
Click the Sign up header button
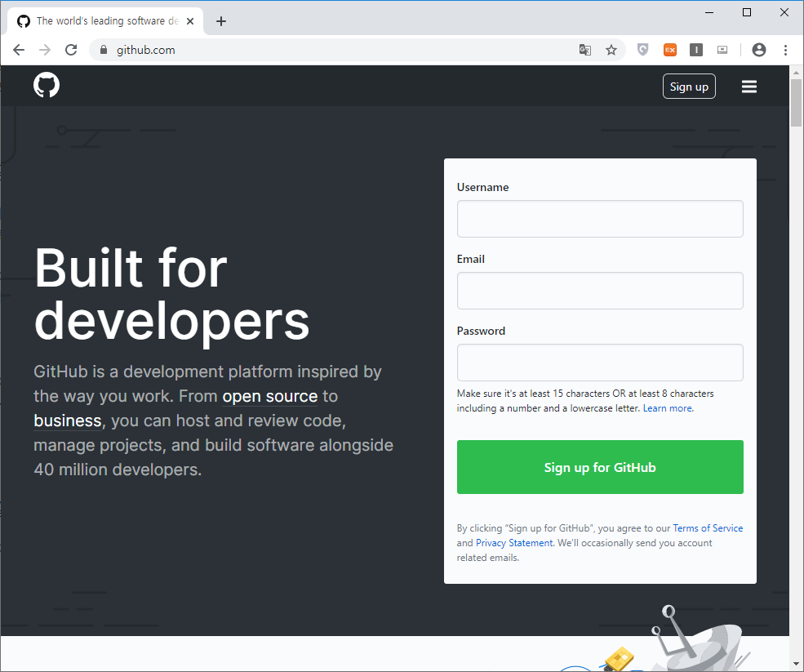[689, 87]
